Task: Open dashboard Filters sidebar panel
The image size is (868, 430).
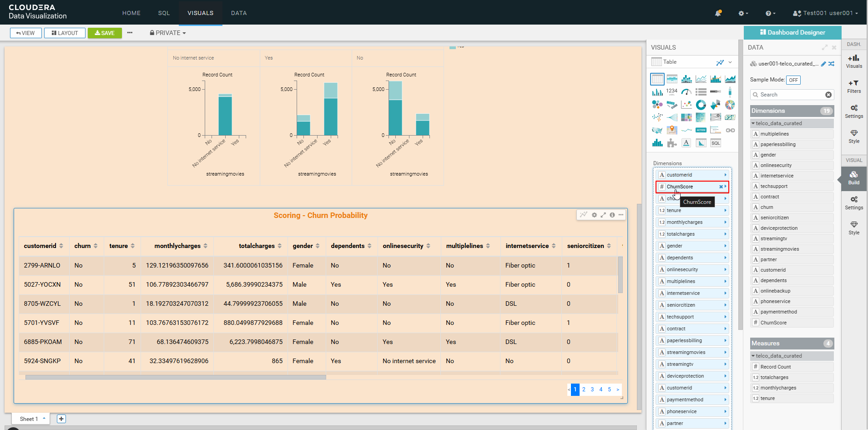Action: [854, 86]
